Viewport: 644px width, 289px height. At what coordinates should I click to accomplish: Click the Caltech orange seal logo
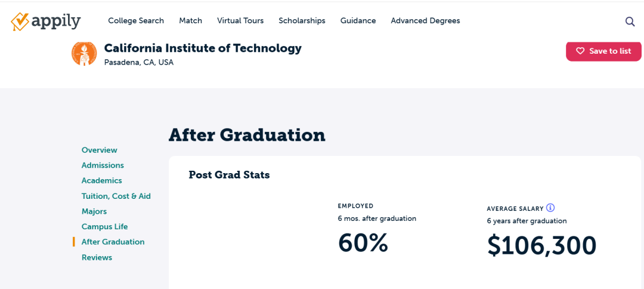click(x=84, y=54)
